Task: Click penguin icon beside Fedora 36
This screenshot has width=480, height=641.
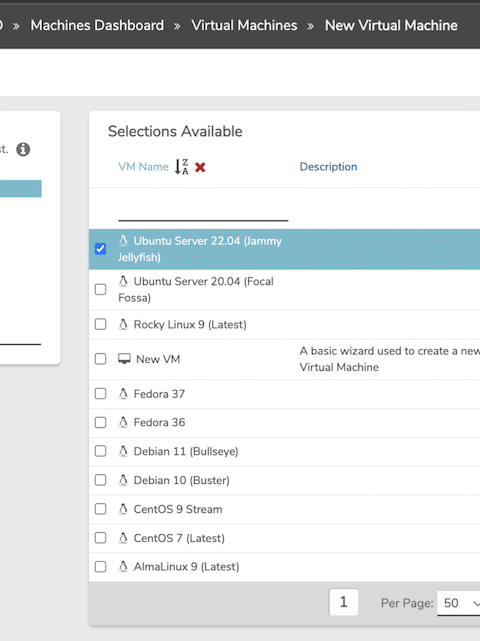Action: coord(123,423)
